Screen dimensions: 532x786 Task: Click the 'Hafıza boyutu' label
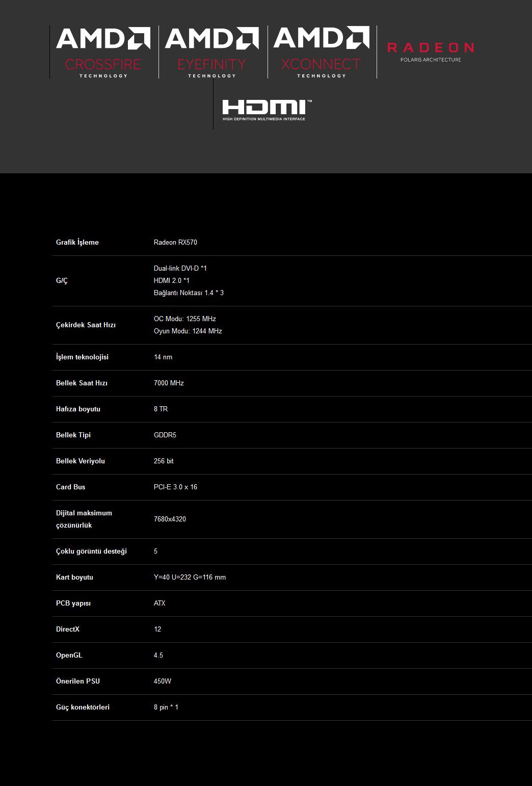point(78,409)
